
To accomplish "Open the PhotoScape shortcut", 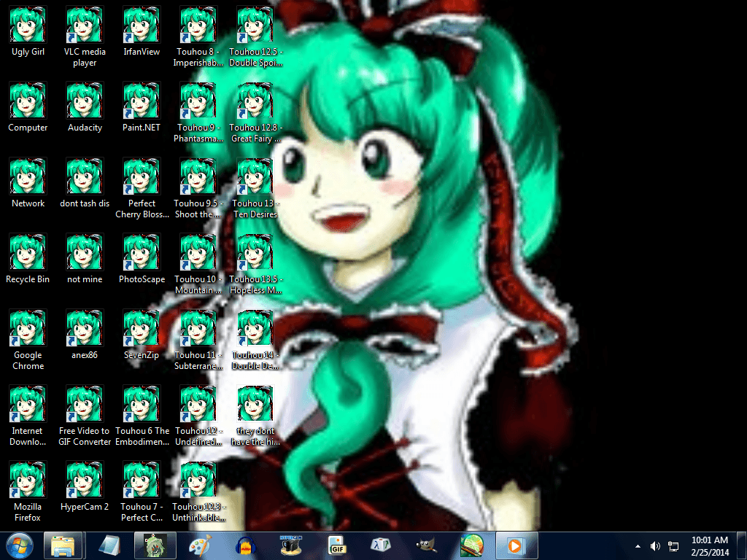I will click(141, 253).
